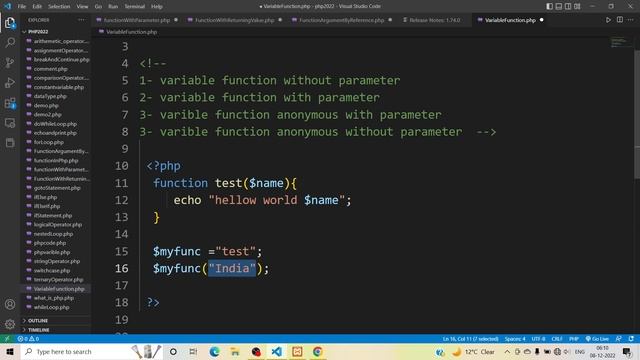Toggle the secondary side bar layout icon
The image size is (640, 360).
tap(568, 6)
